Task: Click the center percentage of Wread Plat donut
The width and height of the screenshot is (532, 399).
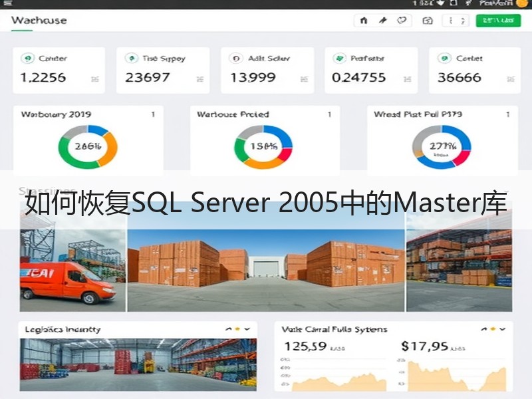Action: coord(442,146)
